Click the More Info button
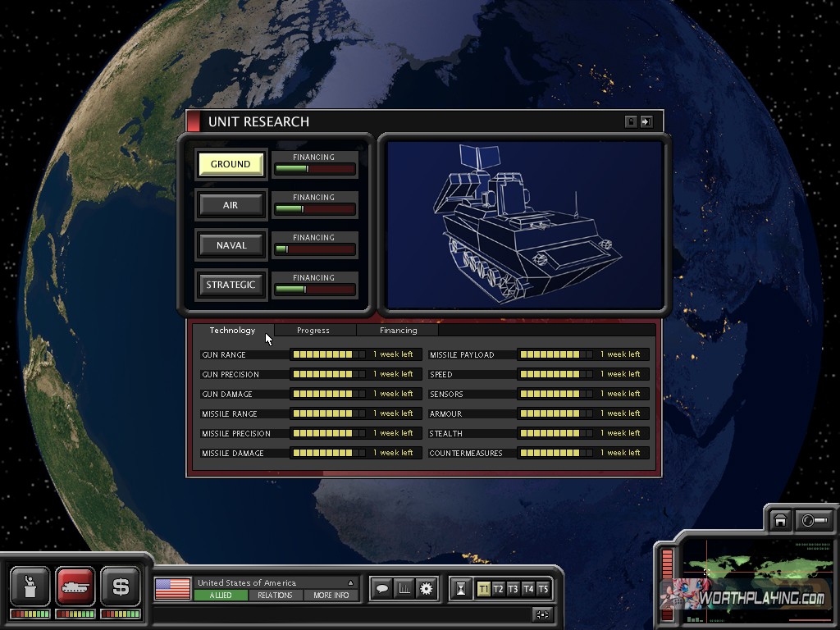The height and width of the screenshot is (630, 840). pos(331,595)
